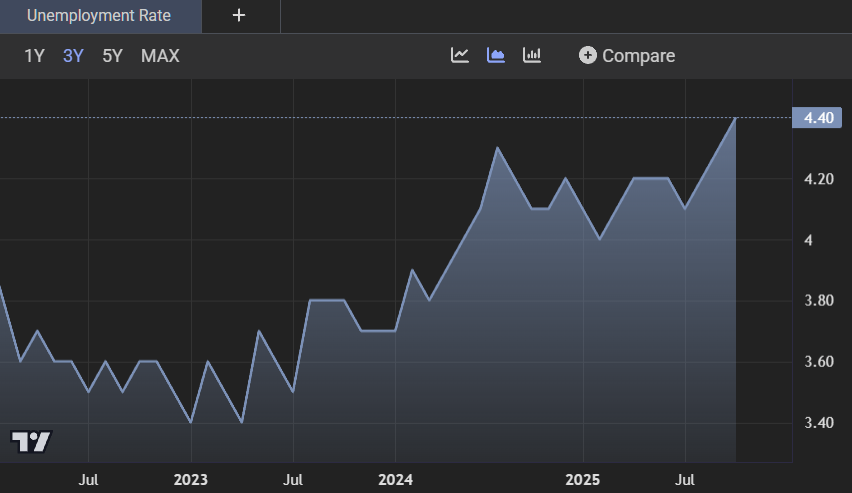The height and width of the screenshot is (493, 852).
Task: Open the Unemployment Rate tab
Action: (x=99, y=16)
